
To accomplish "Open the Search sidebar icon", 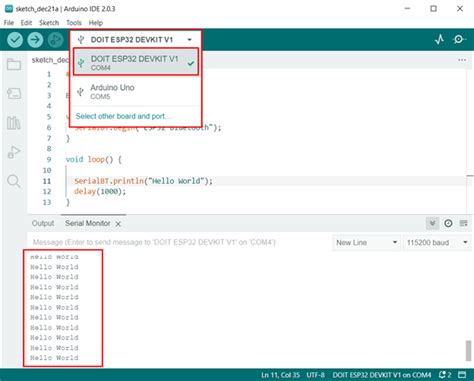I will pyautogui.click(x=14, y=181).
